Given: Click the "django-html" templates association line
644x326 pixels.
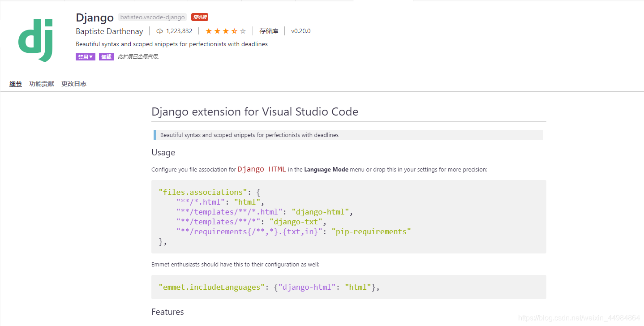Looking at the screenshot, I should point(265,212).
